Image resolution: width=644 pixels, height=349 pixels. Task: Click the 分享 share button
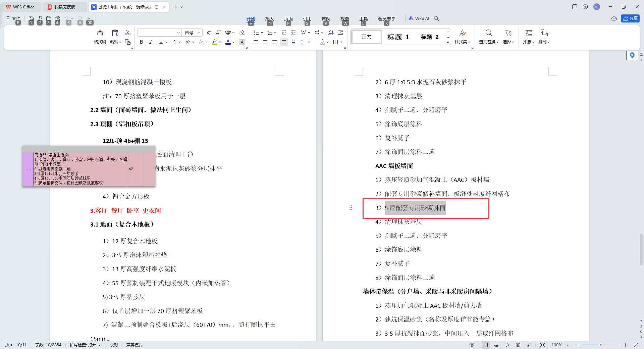pyautogui.click(x=630, y=18)
